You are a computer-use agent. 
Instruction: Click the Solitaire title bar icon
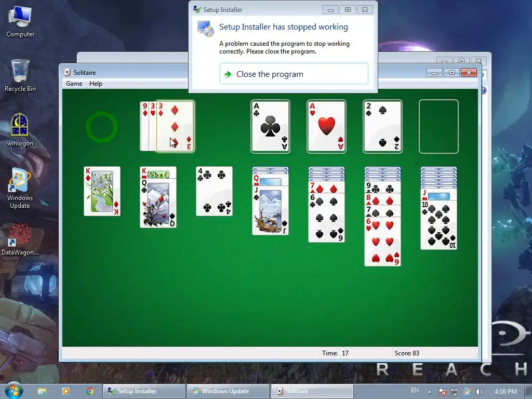click(68, 72)
